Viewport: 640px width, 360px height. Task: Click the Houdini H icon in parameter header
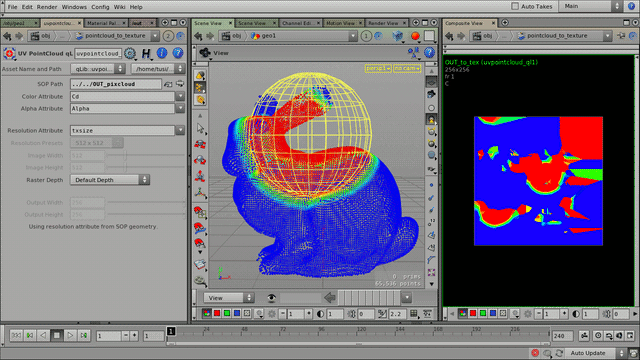[146, 53]
